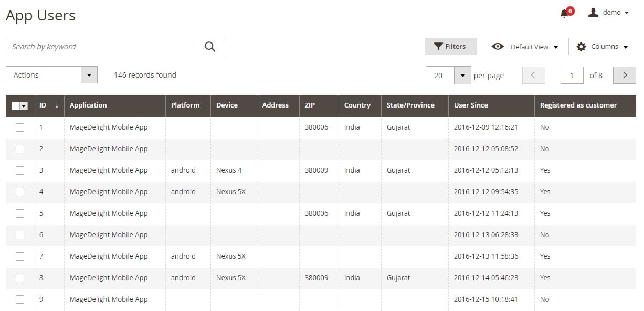Click the previous page button
The width and height of the screenshot is (644, 311).
(x=534, y=75)
